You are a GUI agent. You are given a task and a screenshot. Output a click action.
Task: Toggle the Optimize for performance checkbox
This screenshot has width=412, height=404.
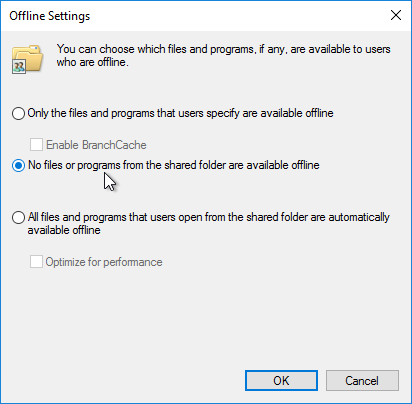pos(36,262)
